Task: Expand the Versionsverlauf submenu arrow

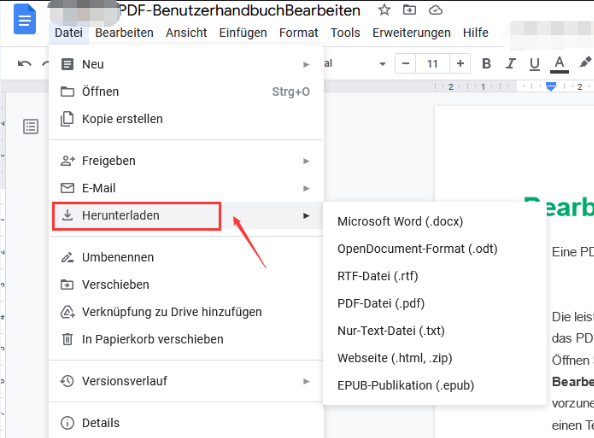Action: pyautogui.click(x=306, y=382)
